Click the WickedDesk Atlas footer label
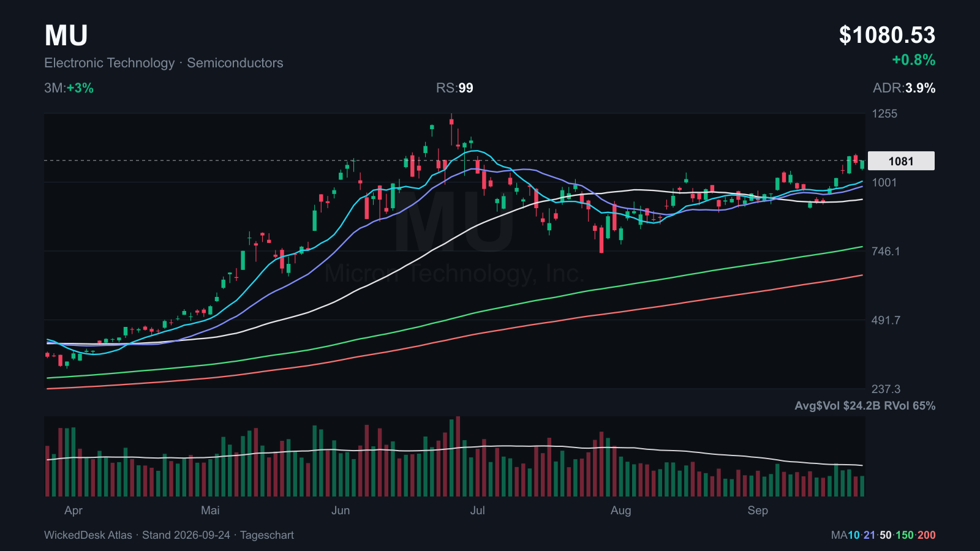The height and width of the screenshot is (551, 980). click(88, 535)
